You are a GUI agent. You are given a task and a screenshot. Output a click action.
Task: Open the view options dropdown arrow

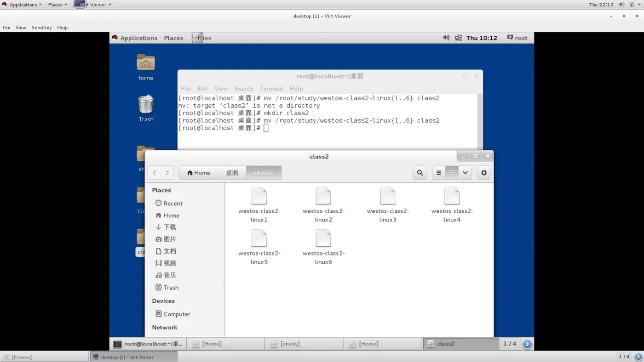point(466,173)
